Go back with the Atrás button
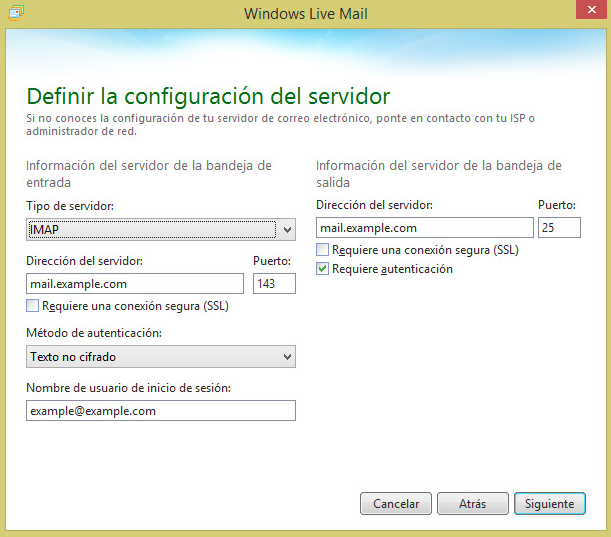Screen dimensions: 611x537 pyautogui.click(x=473, y=503)
